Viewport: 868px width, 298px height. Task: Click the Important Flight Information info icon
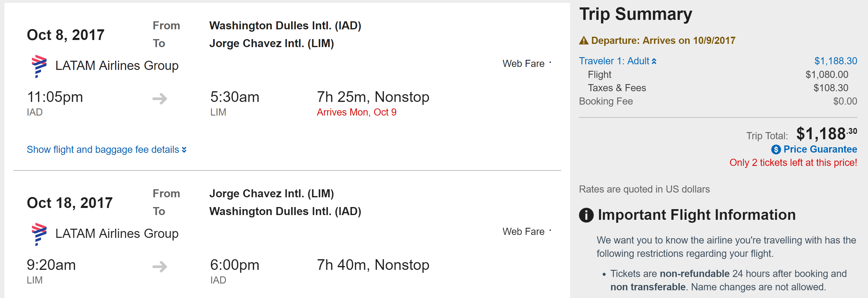click(586, 215)
